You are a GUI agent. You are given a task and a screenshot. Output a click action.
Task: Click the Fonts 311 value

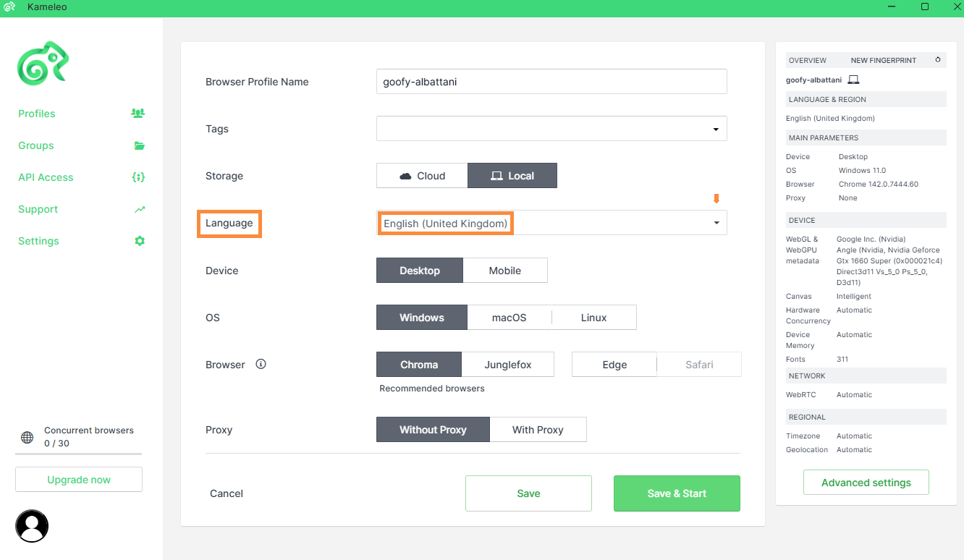coord(842,360)
